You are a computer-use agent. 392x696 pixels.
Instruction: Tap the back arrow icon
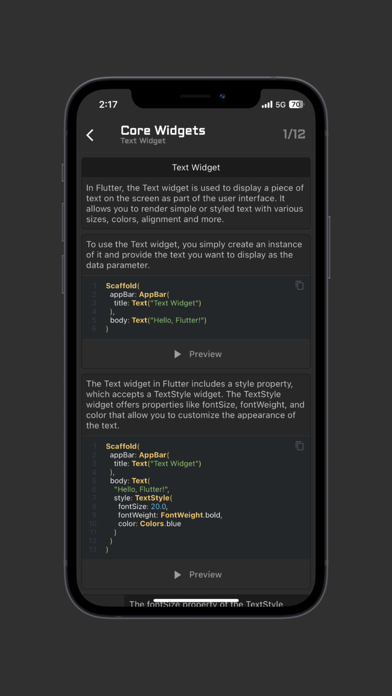[x=90, y=135]
